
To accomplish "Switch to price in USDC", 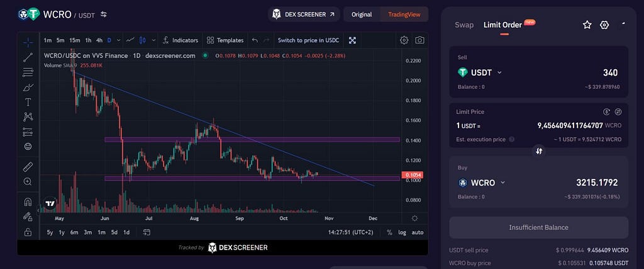I will coord(308,40).
